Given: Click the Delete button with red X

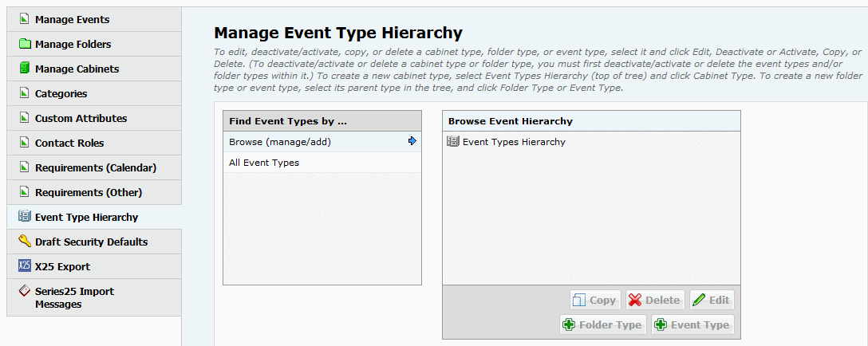Looking at the screenshot, I should [x=656, y=300].
